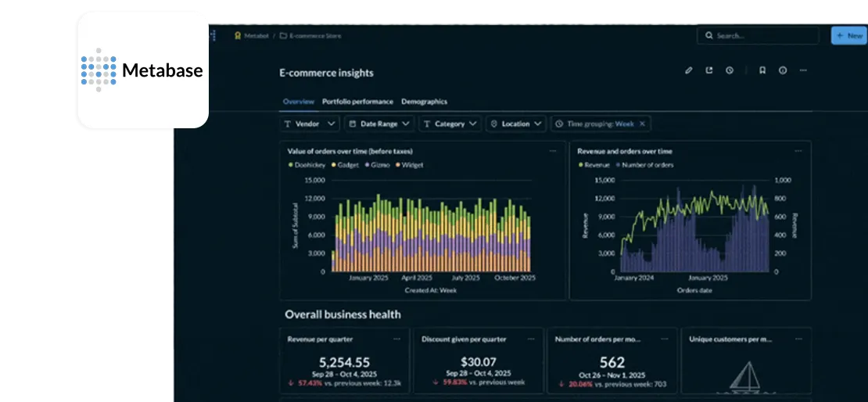Screen dimensions: 868x402
Task: Open menu on Revenue and orders card
Action: tap(798, 151)
